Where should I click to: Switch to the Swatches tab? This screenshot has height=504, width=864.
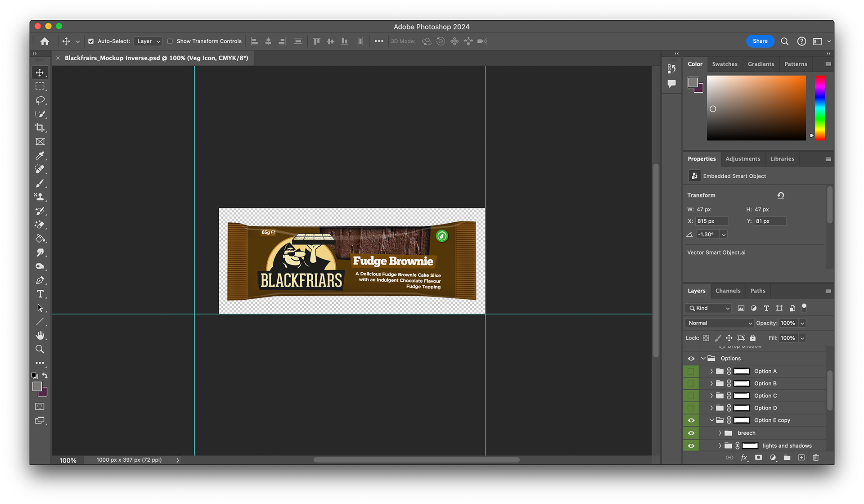[724, 64]
